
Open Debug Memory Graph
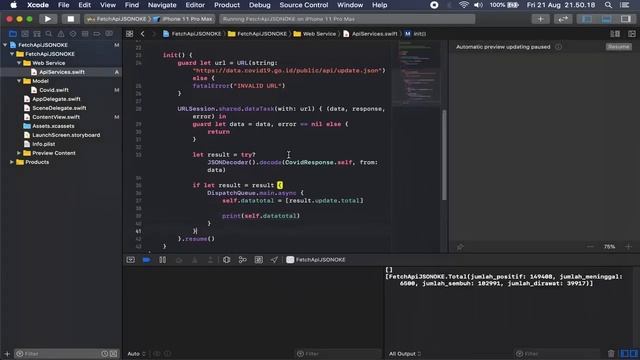[x=242, y=260]
